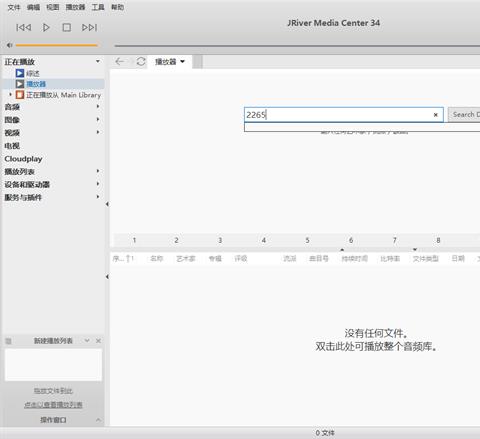Image resolution: width=480 pixels, height=439 pixels.
Task: Follow the 点击以查看播放列表 link
Action: pyautogui.click(x=53, y=405)
